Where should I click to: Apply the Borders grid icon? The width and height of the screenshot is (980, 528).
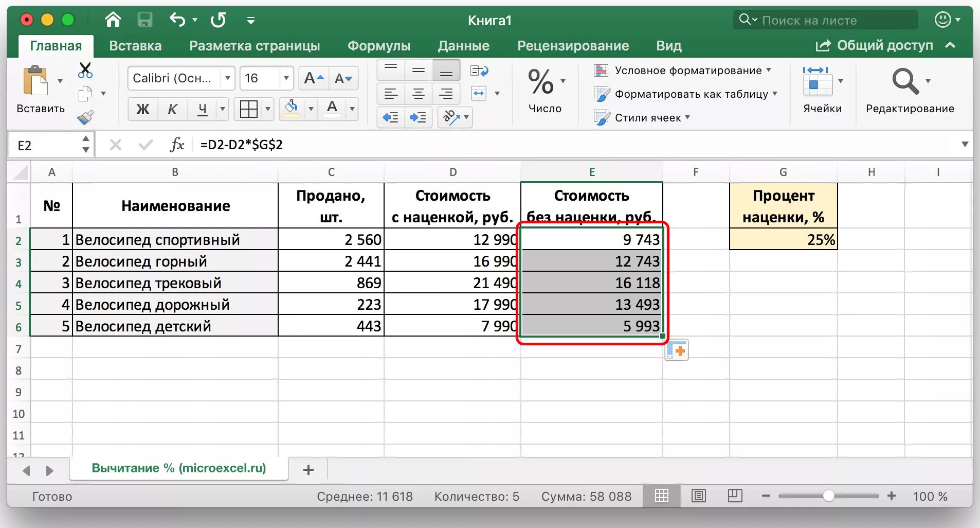(249, 109)
